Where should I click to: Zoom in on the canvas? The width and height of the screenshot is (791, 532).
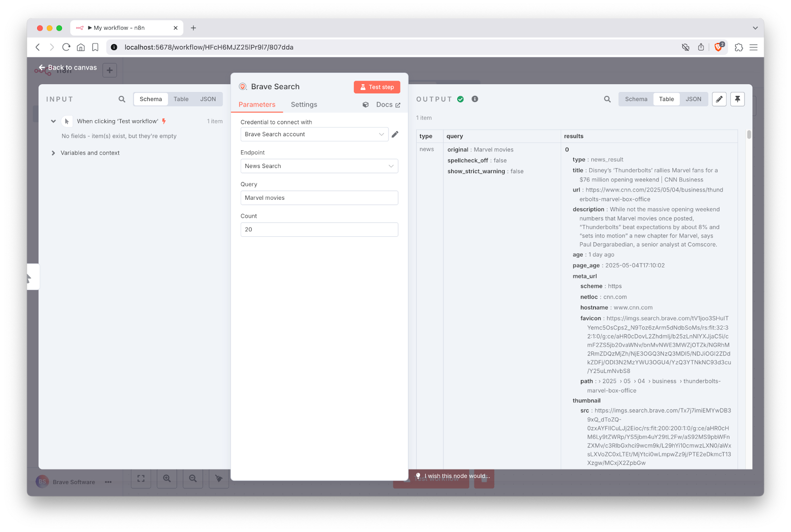[167, 479]
